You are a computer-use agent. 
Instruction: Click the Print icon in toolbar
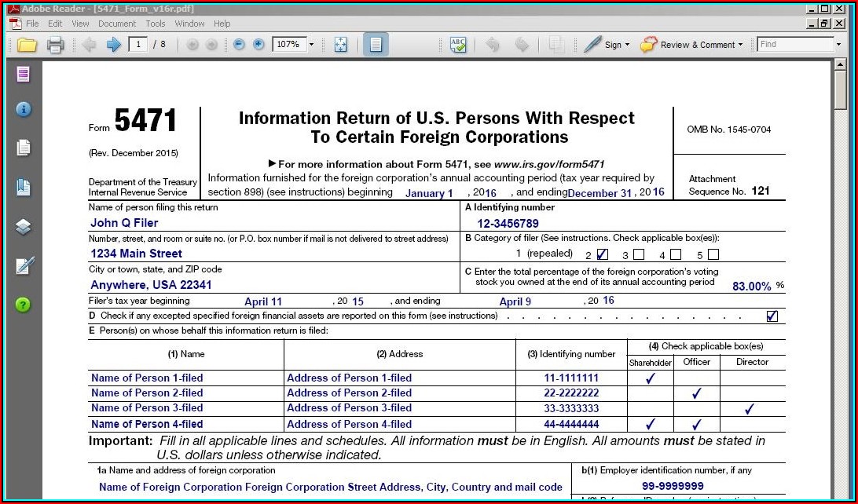click(55, 45)
